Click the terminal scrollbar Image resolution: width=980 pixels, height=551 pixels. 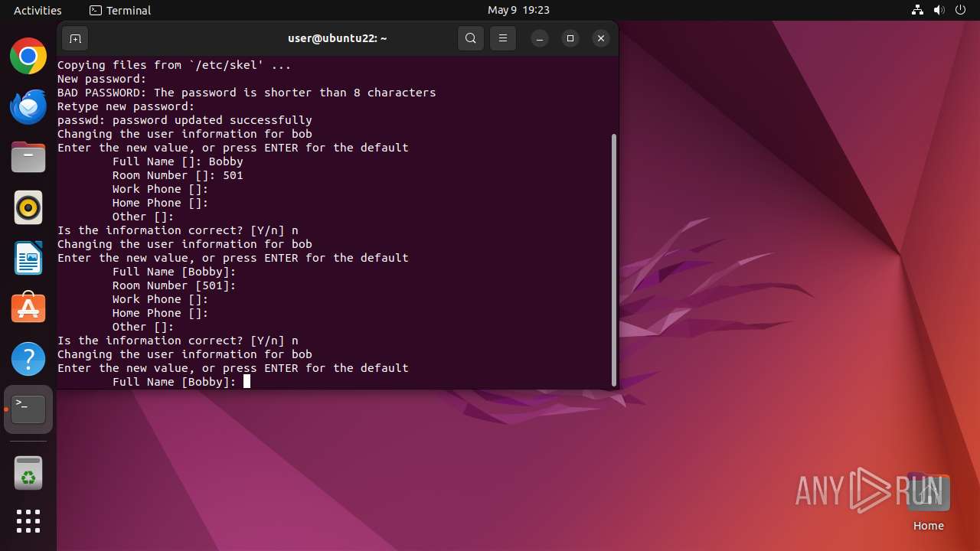pos(614,260)
